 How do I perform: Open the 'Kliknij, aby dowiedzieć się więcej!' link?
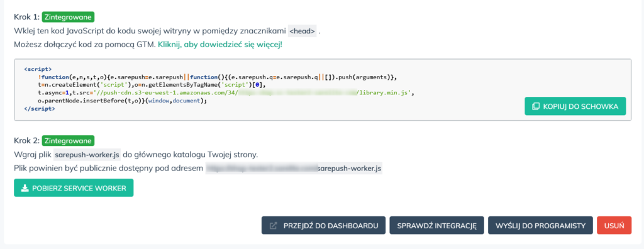(x=220, y=45)
